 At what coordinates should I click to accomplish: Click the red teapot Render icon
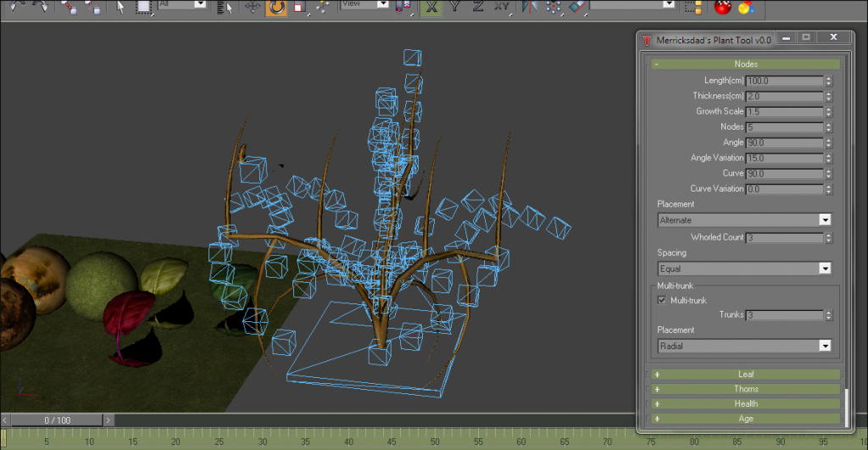click(x=723, y=8)
